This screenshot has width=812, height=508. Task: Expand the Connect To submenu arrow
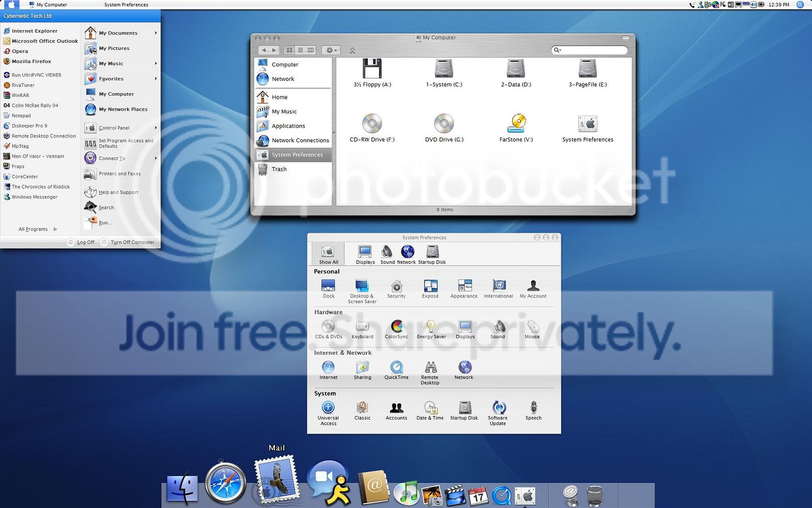pos(156,158)
